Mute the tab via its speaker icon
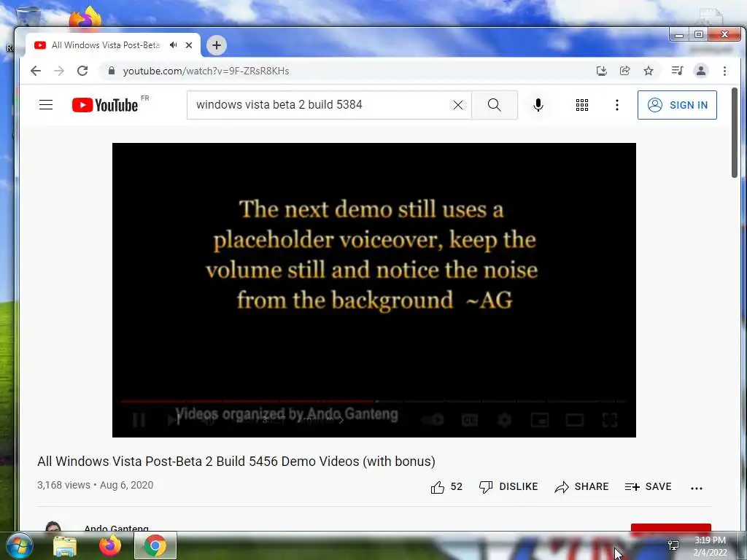Viewport: 747px width, 560px height. pos(174,45)
